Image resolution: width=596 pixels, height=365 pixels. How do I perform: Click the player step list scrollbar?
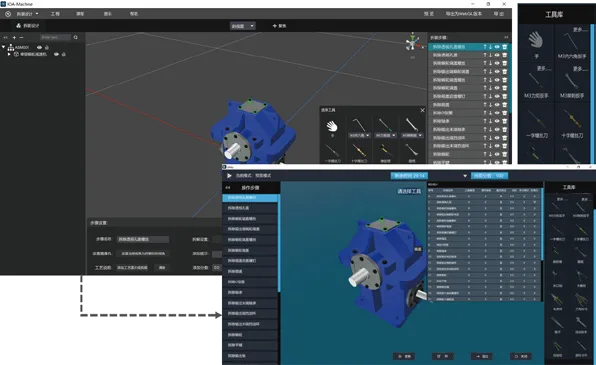(x=279, y=243)
